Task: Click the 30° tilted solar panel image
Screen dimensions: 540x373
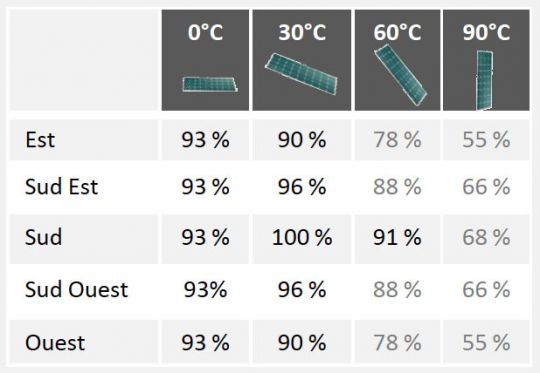Action: [301, 73]
